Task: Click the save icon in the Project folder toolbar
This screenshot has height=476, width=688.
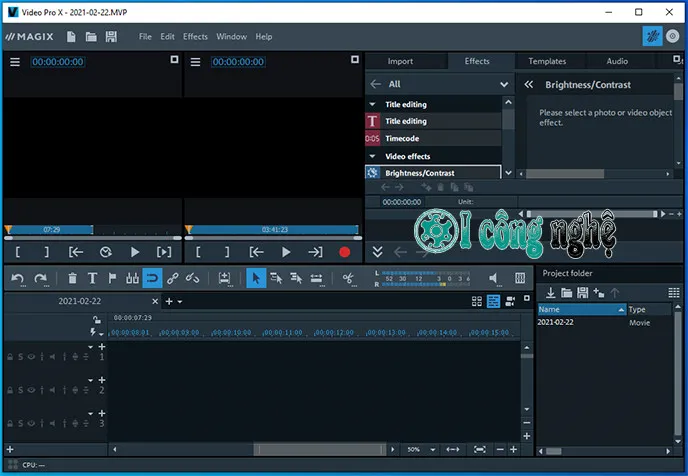Action: 583,293
